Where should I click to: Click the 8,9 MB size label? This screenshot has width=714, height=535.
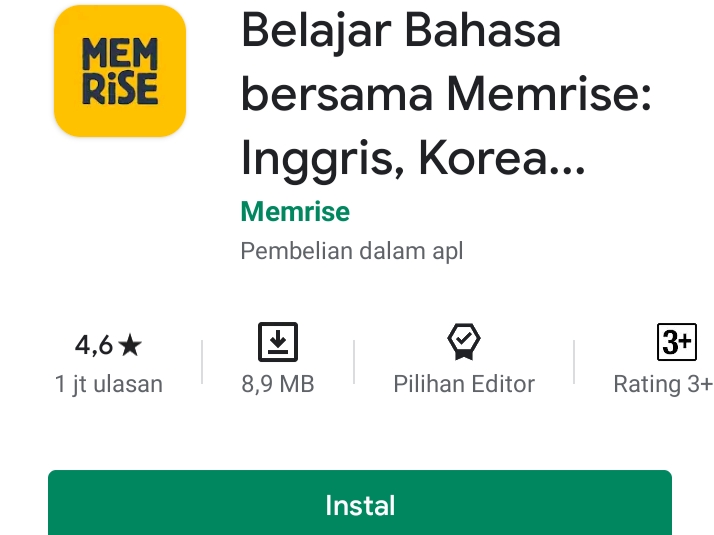tap(278, 384)
